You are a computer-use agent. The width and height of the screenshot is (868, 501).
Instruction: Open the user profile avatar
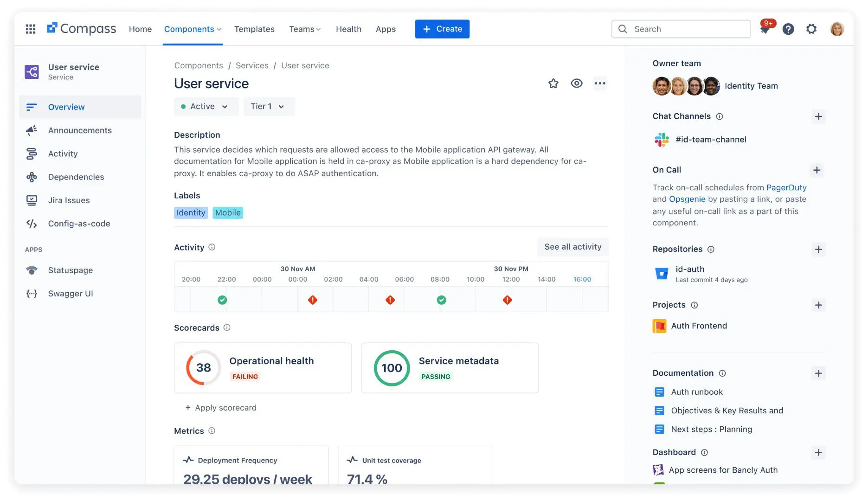(x=837, y=29)
